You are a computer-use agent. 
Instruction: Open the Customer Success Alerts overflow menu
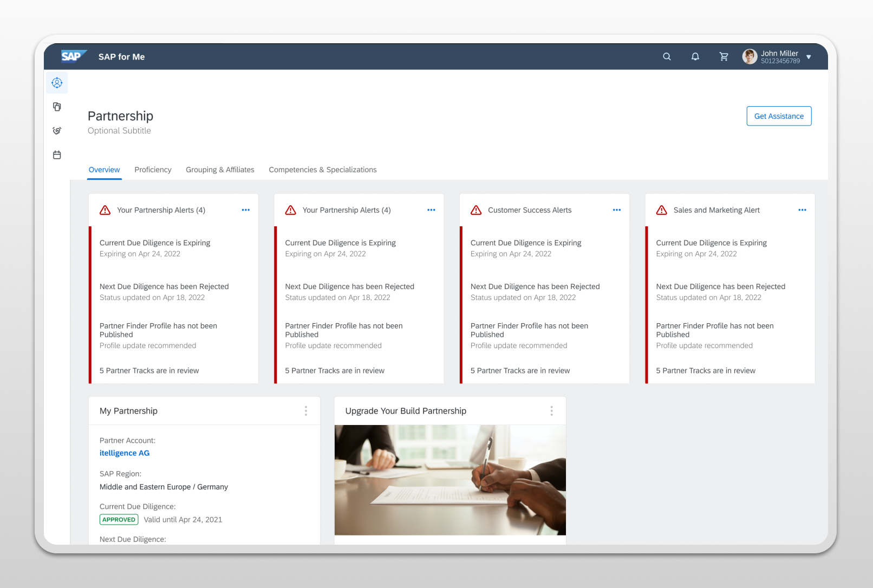pyautogui.click(x=617, y=210)
